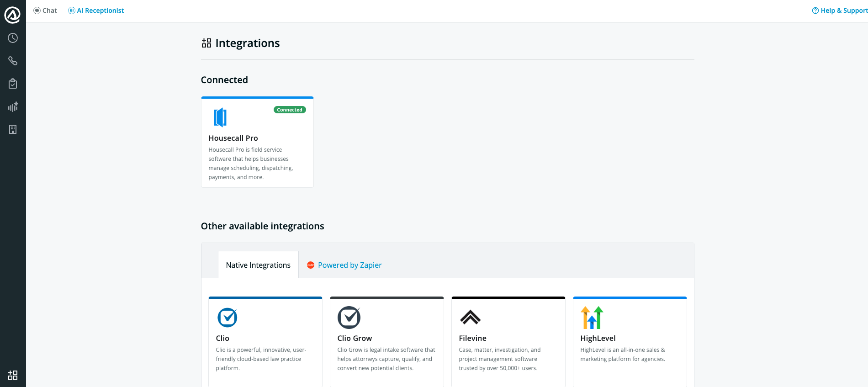Click the Clio law practice description text

coord(261,359)
